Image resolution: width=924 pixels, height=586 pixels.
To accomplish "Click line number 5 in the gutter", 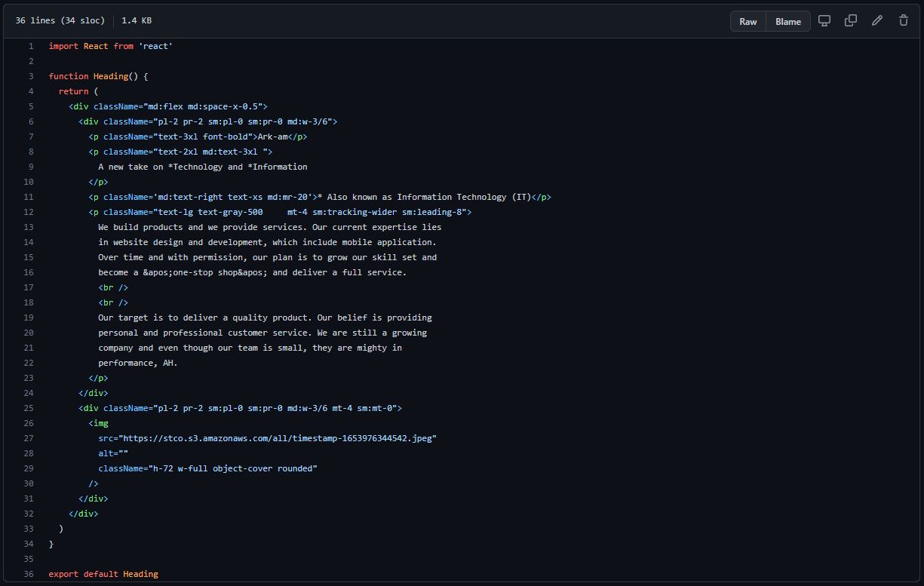I will [30, 106].
